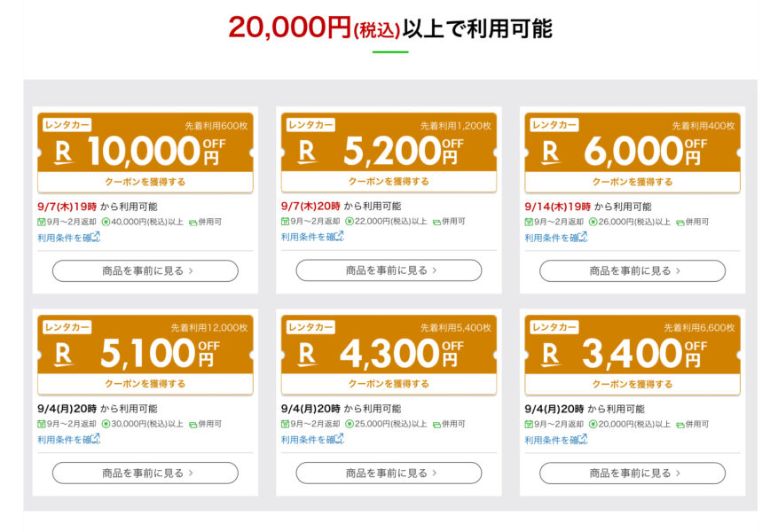Get the 10,000円 OFF coupon
This screenshot has height=532, width=770.
tap(145, 182)
